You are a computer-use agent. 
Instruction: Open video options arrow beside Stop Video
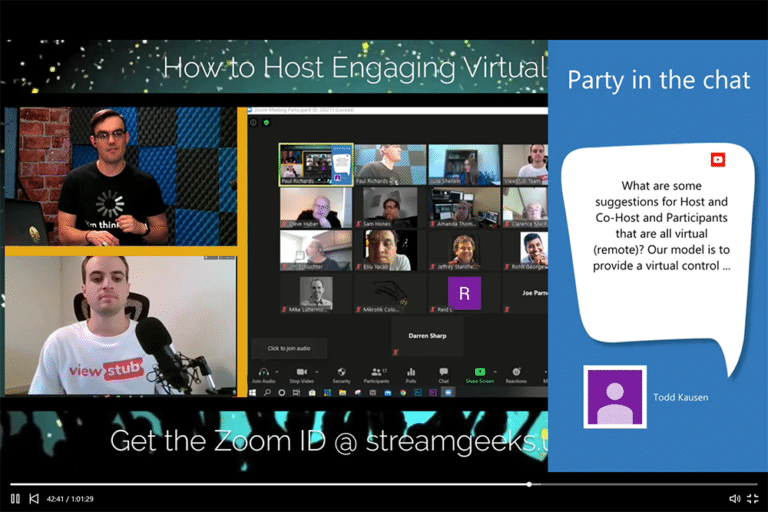coord(317,372)
